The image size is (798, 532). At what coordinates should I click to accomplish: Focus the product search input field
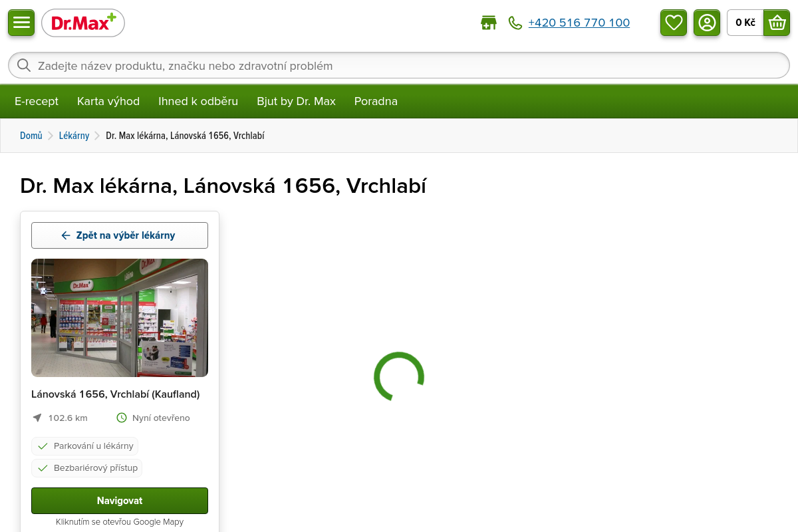(399, 65)
